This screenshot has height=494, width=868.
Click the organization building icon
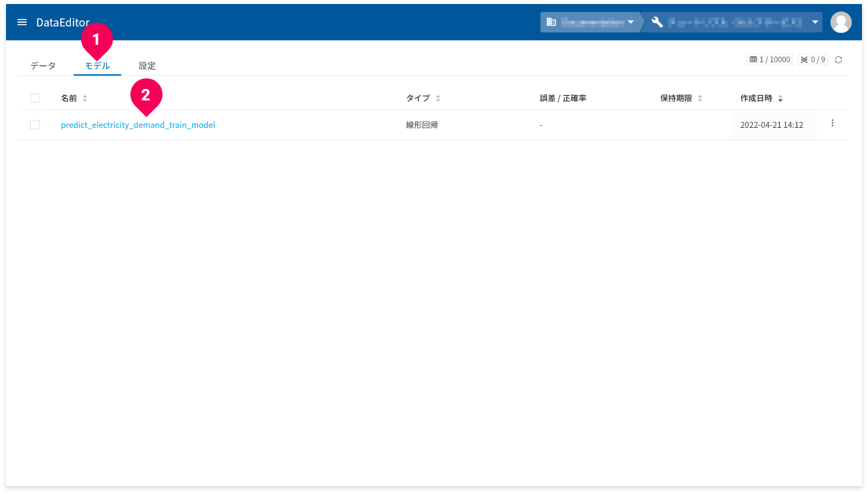point(552,22)
